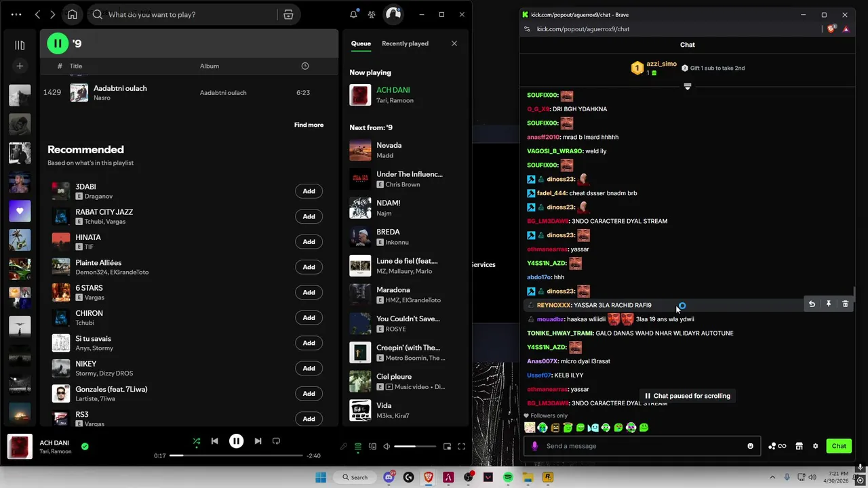Click the Kick chat collapse icon below leaderboard
The height and width of the screenshot is (488, 868).
[x=687, y=87]
